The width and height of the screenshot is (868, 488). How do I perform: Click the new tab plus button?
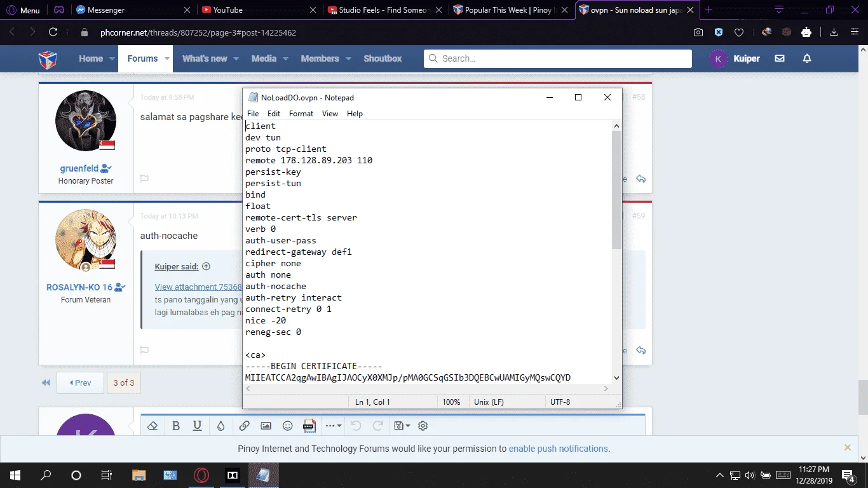pyautogui.click(x=709, y=10)
